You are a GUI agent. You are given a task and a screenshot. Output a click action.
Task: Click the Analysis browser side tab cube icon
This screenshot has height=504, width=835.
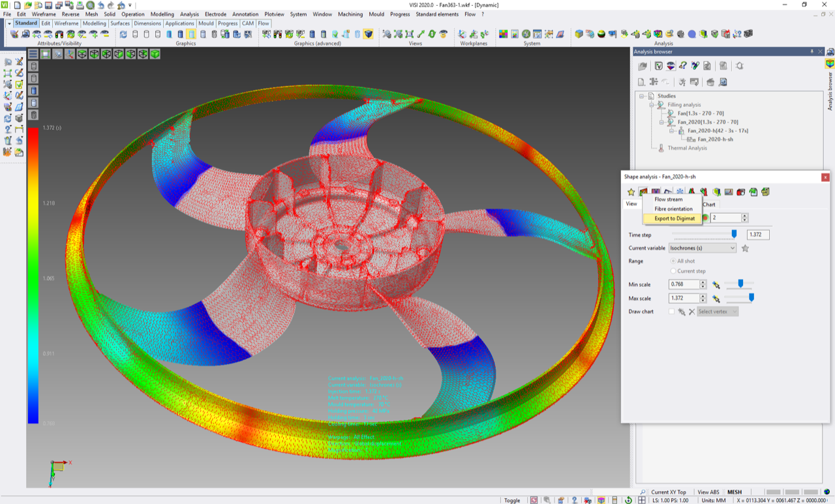coord(829,64)
